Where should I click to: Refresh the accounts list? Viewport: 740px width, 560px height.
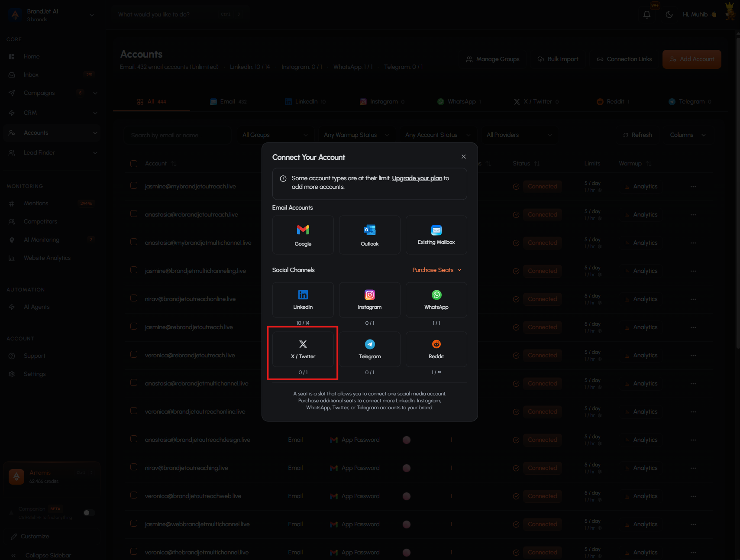click(637, 135)
